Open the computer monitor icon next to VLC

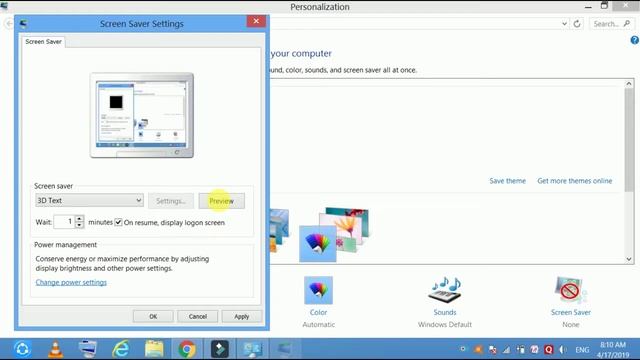pyautogui.click(x=88, y=349)
